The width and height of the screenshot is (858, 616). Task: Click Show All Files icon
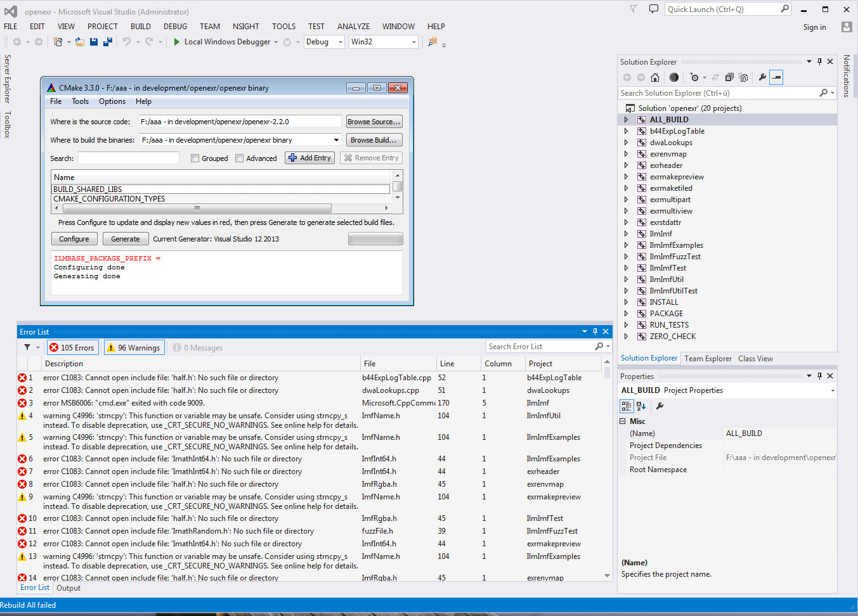(743, 77)
